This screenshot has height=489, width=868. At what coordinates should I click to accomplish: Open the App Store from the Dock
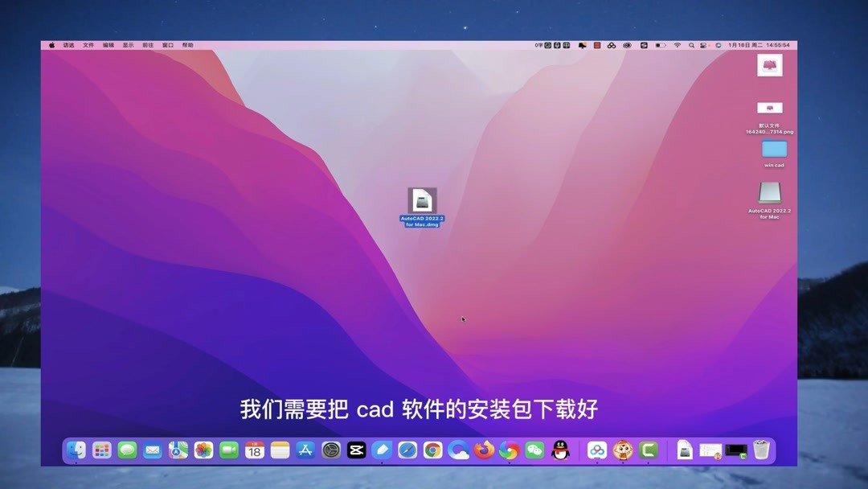pos(305,450)
